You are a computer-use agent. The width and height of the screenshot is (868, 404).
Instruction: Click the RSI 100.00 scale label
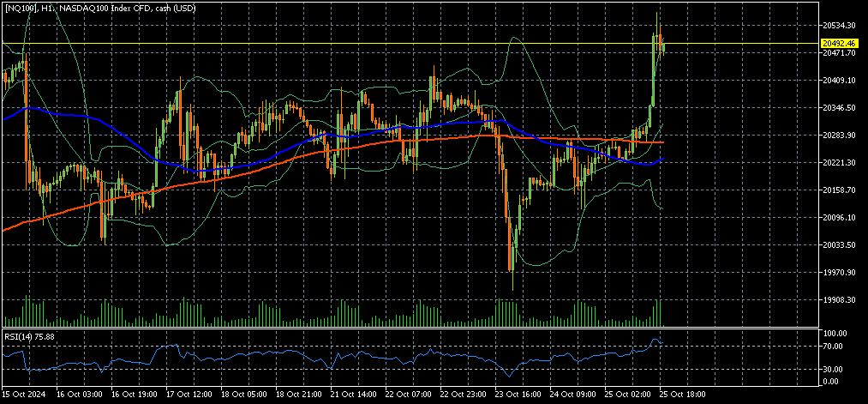(x=837, y=334)
